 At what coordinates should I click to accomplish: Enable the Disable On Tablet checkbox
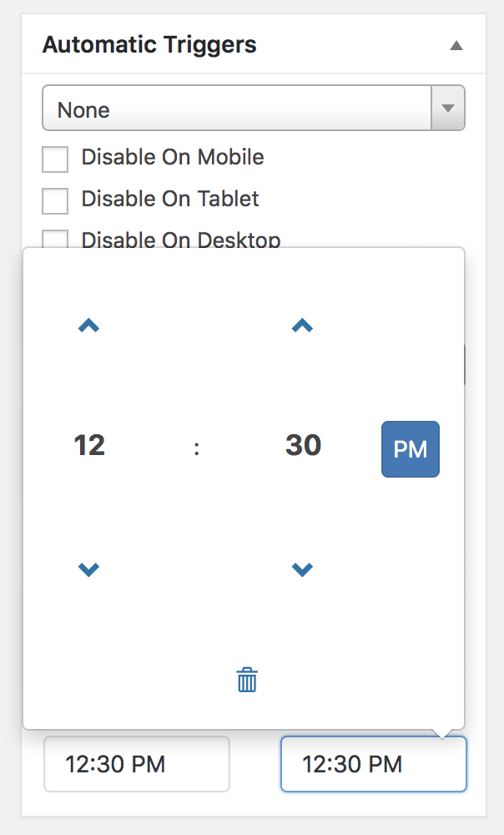55,201
